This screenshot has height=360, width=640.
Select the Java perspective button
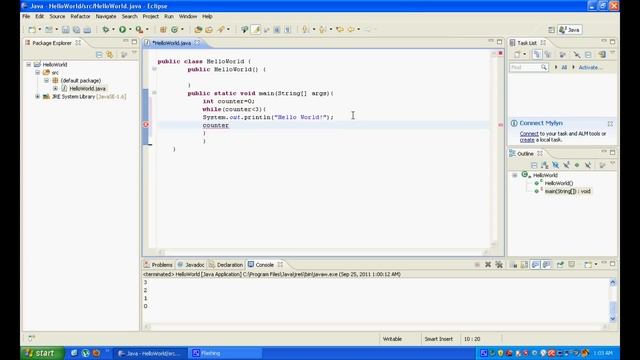coord(570,30)
